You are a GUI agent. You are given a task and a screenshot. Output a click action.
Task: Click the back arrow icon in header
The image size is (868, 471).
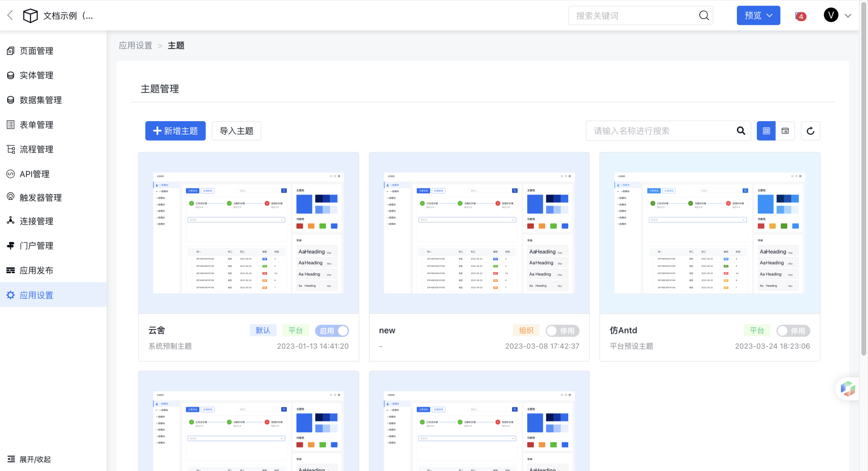[x=10, y=15]
